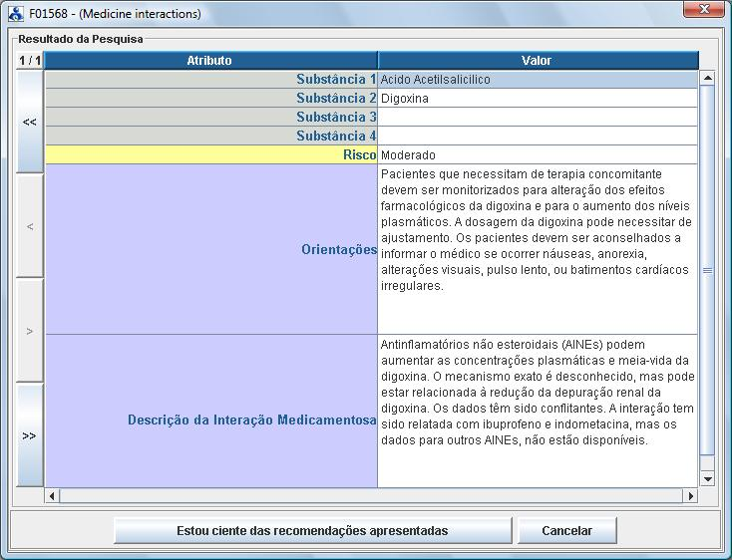Viewport: 732px width, 560px height.
Task: Click the application icon in the title bar
Action: (15, 14)
